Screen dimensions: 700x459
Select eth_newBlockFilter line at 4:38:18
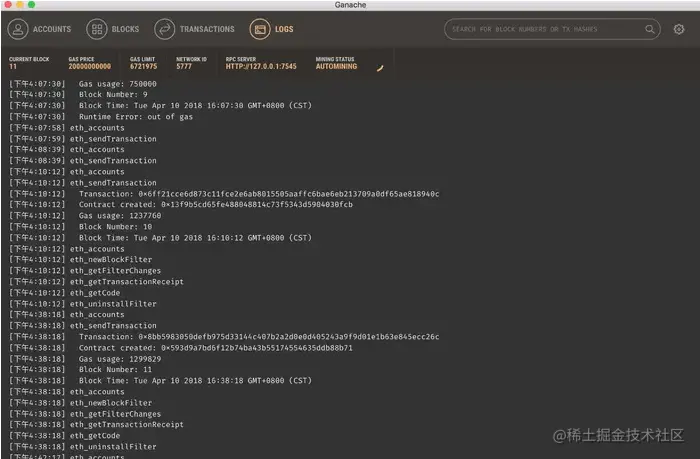point(80,403)
